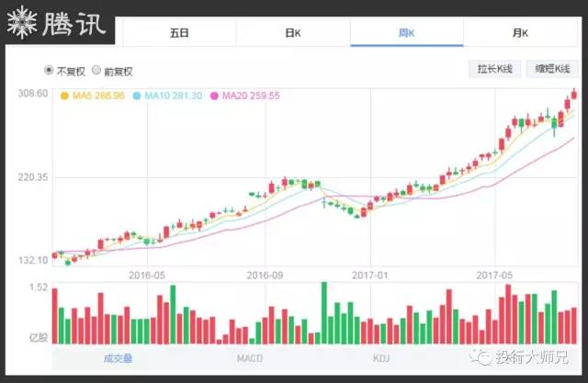588x383 pixels.
Task: Click the snowflake logo icon
Action: (x=22, y=22)
